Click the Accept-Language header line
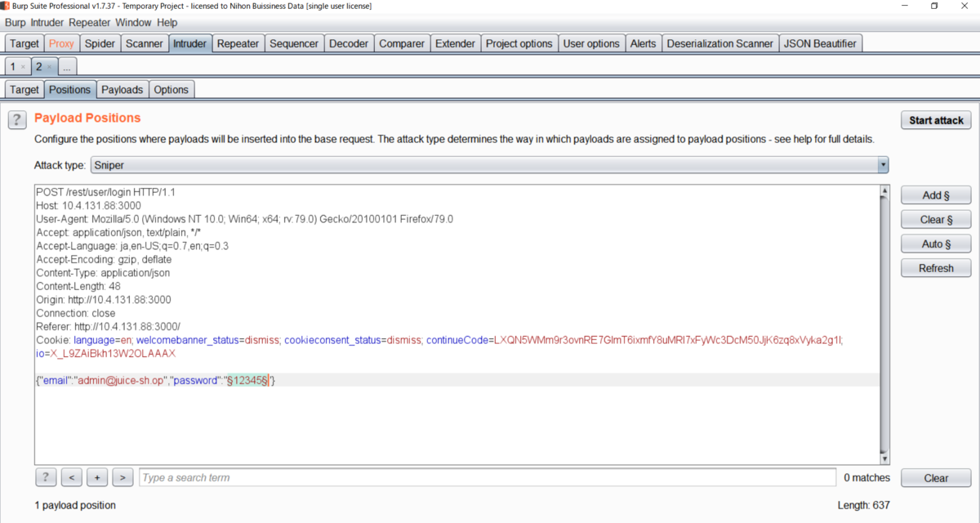The width and height of the screenshot is (980, 523). pos(132,246)
